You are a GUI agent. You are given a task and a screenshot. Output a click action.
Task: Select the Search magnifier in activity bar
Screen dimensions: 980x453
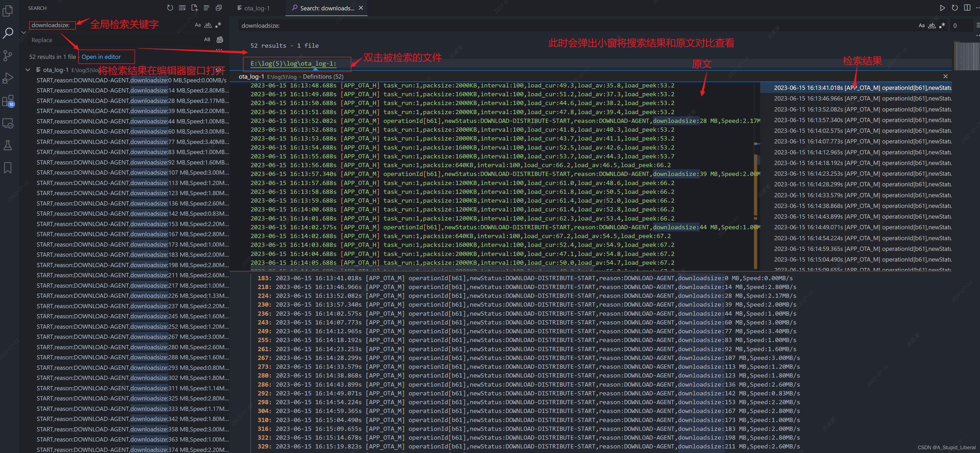pos(8,33)
